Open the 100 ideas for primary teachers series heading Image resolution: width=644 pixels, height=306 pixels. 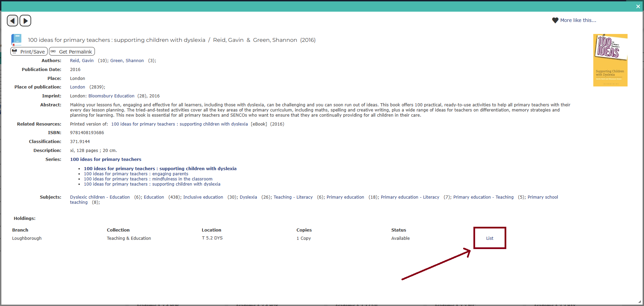(x=106, y=160)
